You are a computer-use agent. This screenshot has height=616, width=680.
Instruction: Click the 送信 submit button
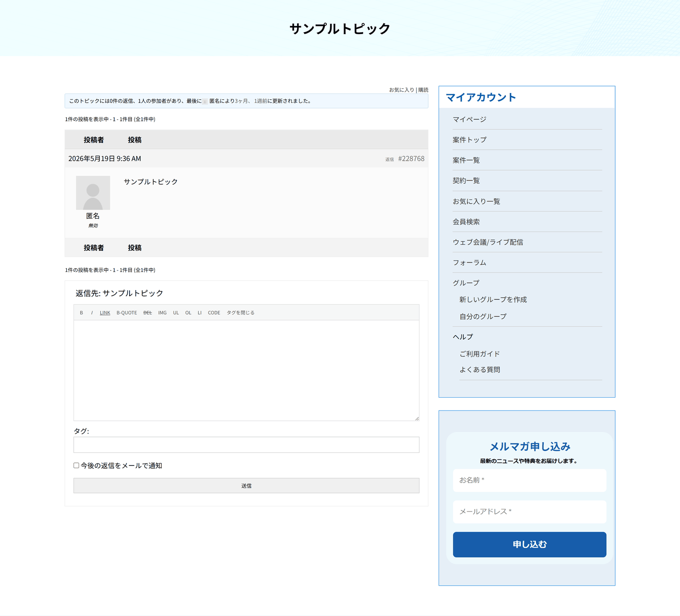(246, 486)
